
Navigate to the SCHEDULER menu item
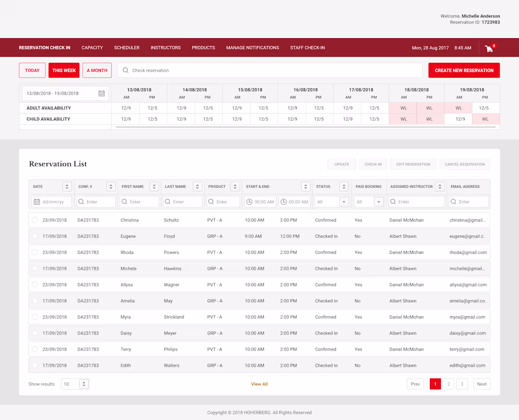[126, 47]
